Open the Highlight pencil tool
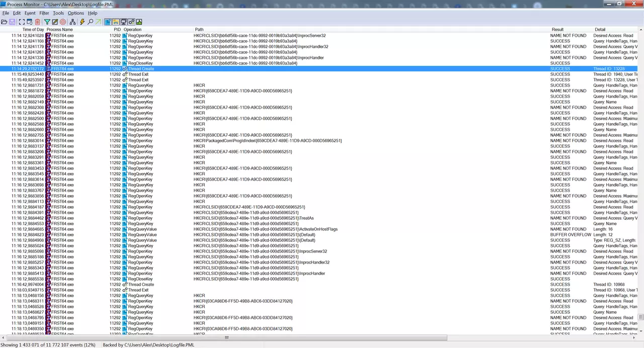Screen dimensions: 644x348 click(55, 22)
